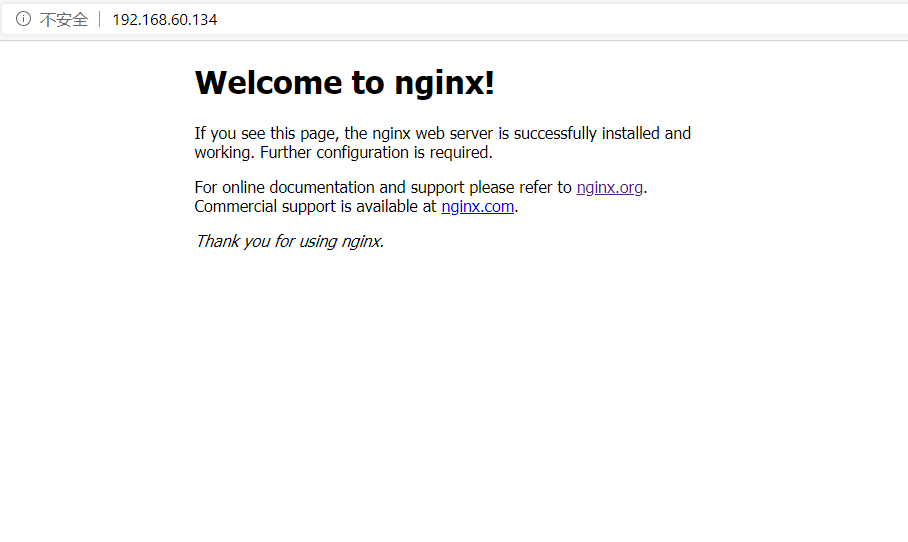Click the site info icon in address bar
This screenshot has height=542, width=908.
click(23, 19)
